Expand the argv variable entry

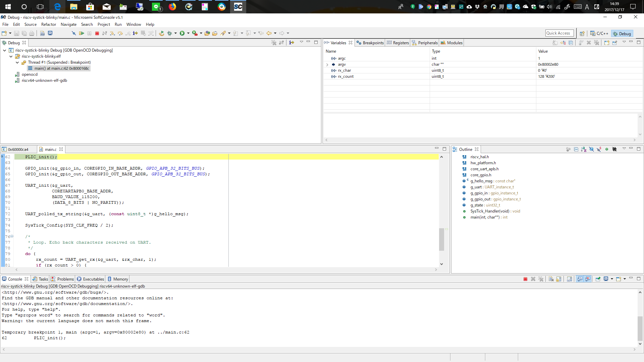tap(327, 64)
